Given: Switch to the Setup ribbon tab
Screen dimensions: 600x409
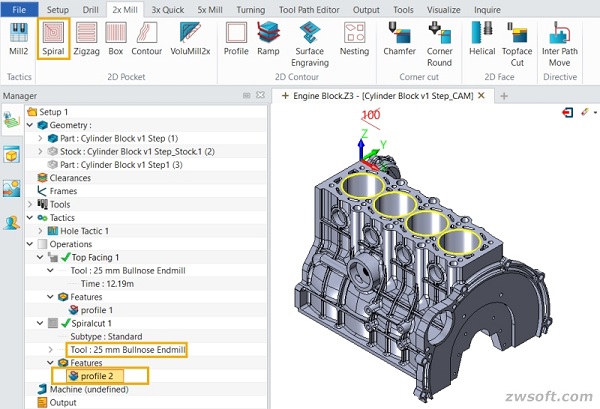Looking at the screenshot, I should coord(58,10).
